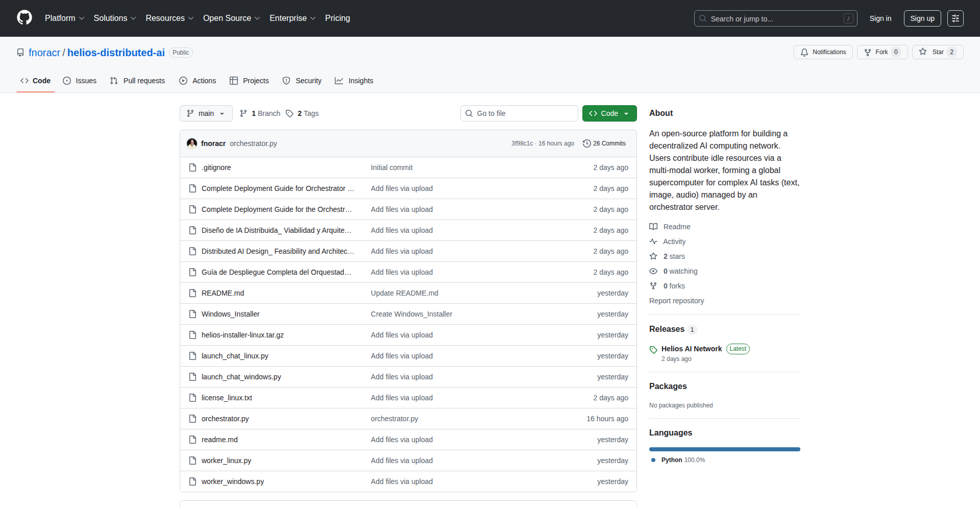The width and height of the screenshot is (980, 507).
Task: Switch to the Issues tab
Action: point(80,81)
